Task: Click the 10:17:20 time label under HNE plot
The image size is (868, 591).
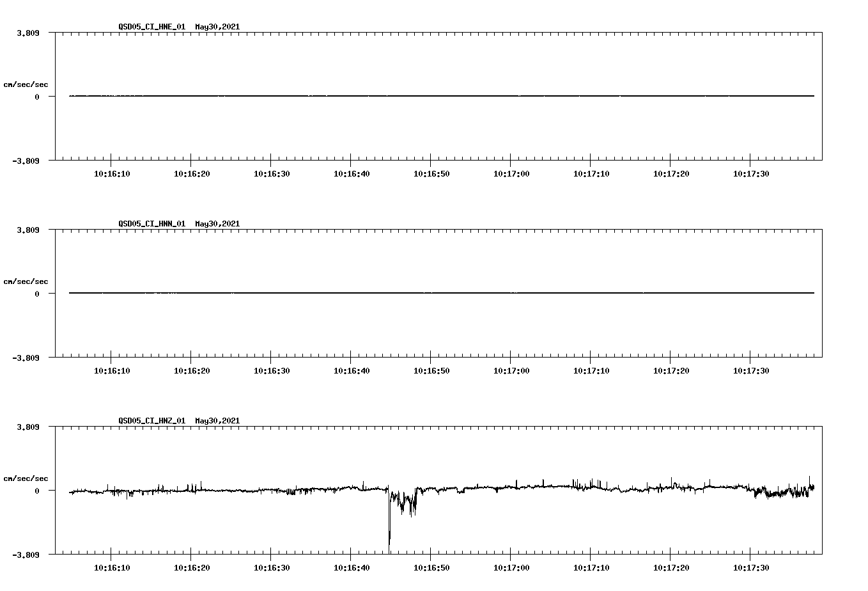Action: coord(671,174)
